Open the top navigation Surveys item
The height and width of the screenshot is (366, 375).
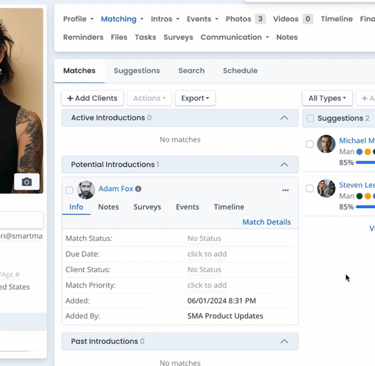click(178, 37)
